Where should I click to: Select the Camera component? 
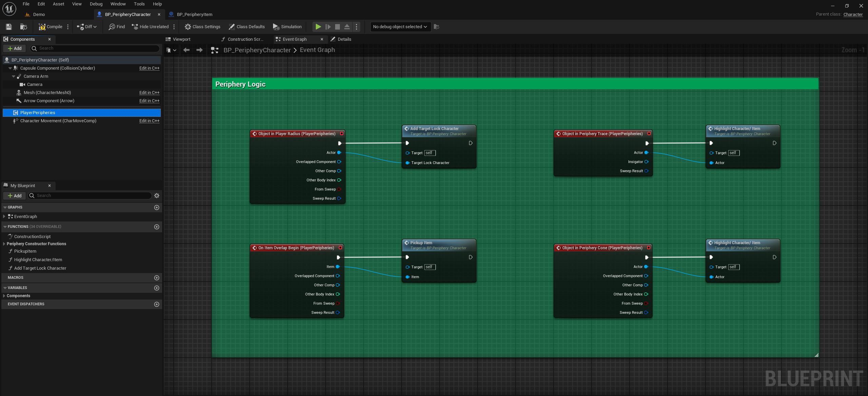81,85
